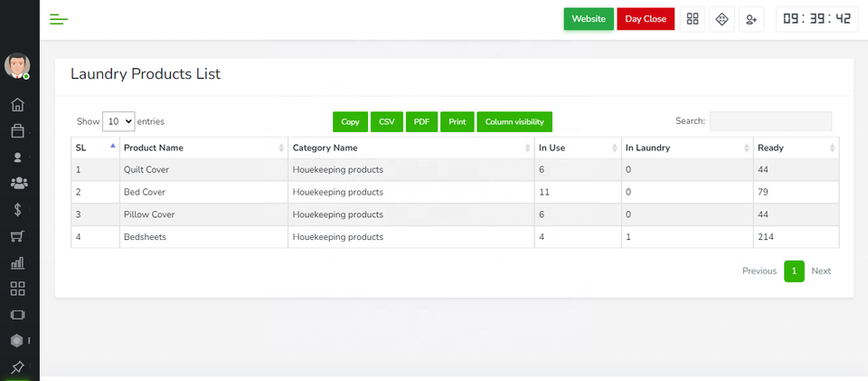
Task: Go to Next page in pagination
Action: tap(820, 271)
